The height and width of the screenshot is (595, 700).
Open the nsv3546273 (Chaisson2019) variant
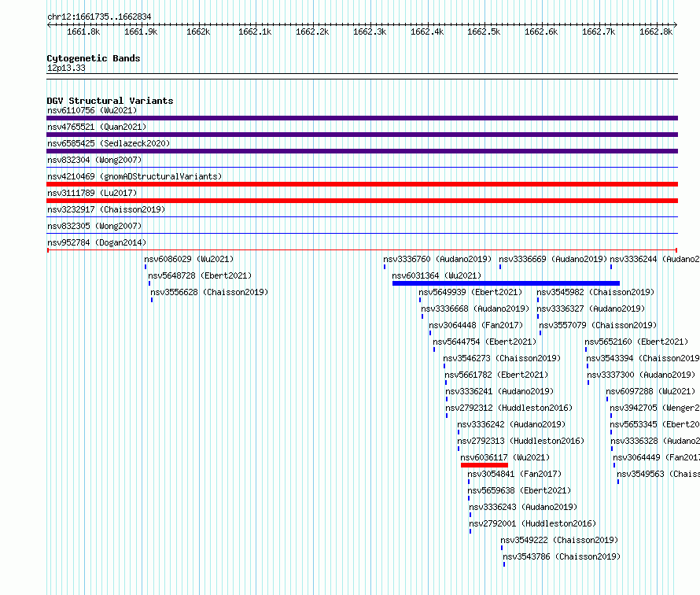[502, 358]
